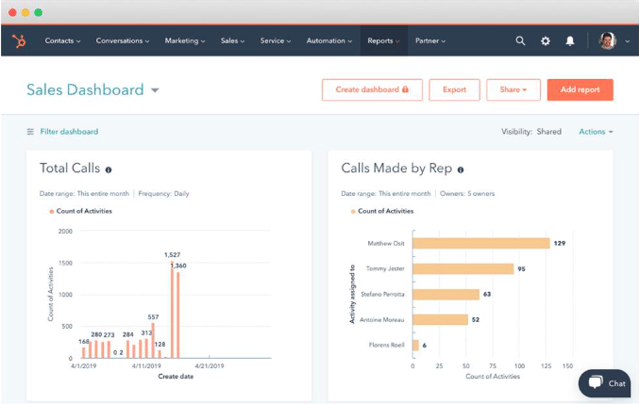Open the Conversations menu
The image size is (639, 404).
point(122,41)
